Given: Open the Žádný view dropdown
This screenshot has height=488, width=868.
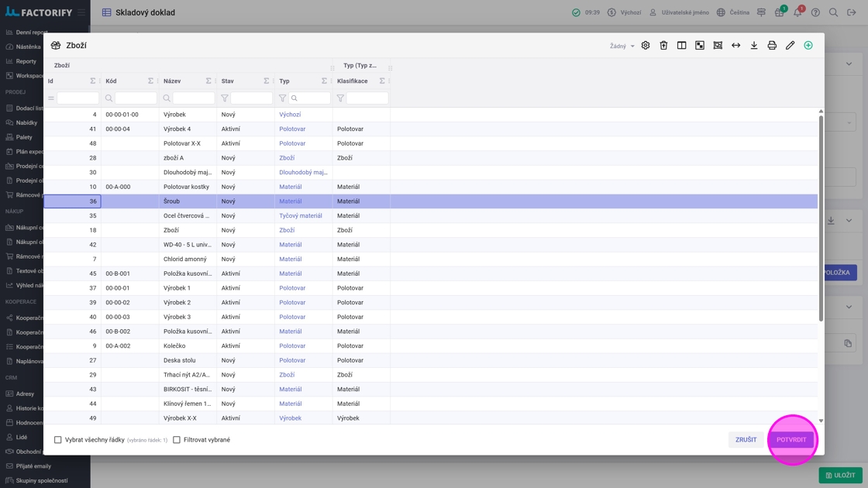Looking at the screenshot, I should coord(622,46).
